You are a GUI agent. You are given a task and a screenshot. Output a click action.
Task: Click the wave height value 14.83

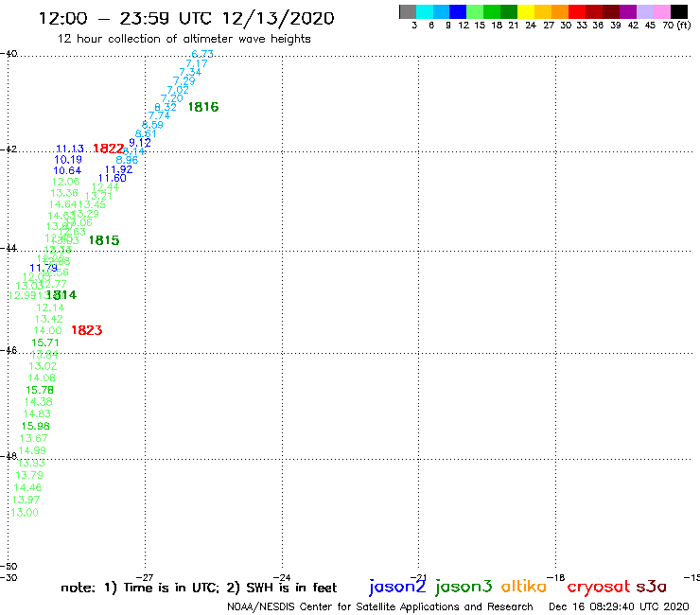(x=37, y=414)
